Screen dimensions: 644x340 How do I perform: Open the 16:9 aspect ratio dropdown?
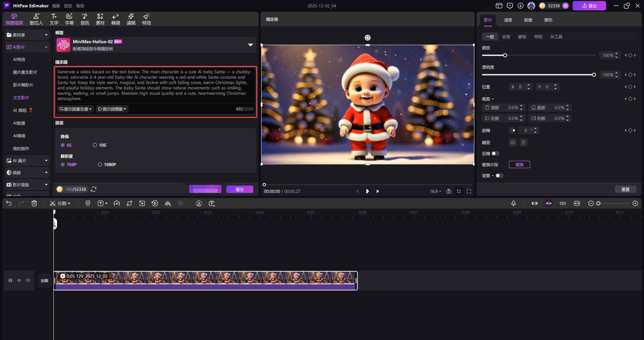tap(435, 191)
